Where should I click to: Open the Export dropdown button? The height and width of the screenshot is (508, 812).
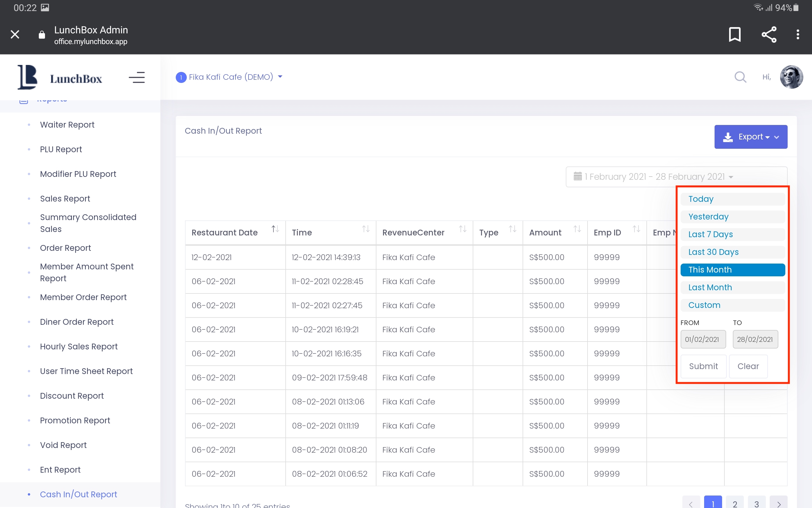[x=751, y=137]
